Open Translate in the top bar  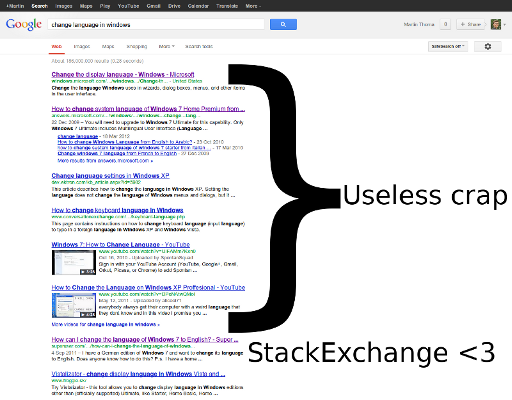point(227,6)
